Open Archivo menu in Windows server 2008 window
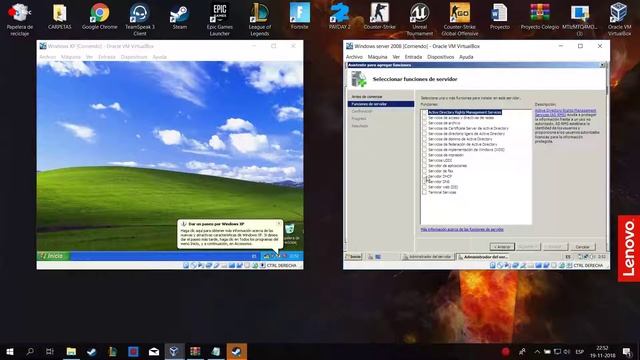 (x=354, y=57)
